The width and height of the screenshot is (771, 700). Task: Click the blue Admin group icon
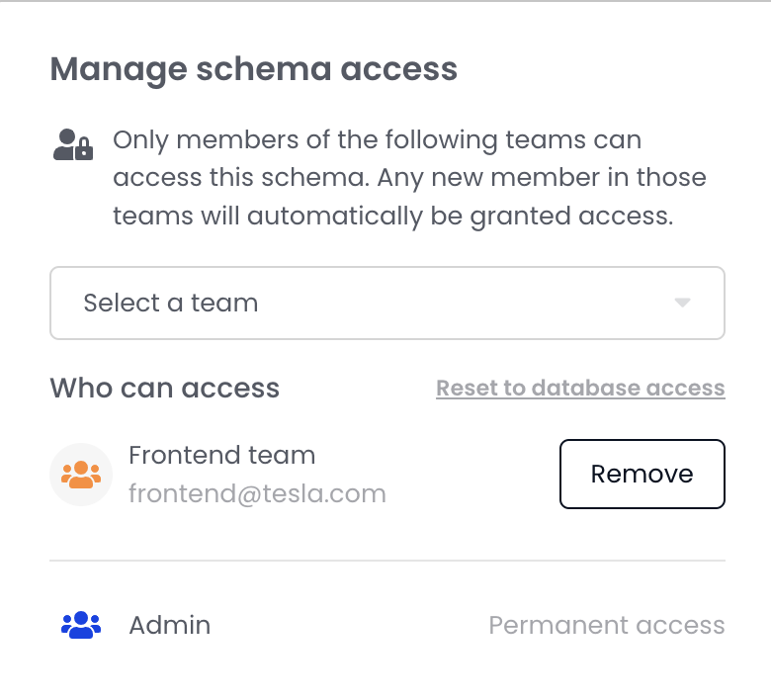click(x=80, y=625)
